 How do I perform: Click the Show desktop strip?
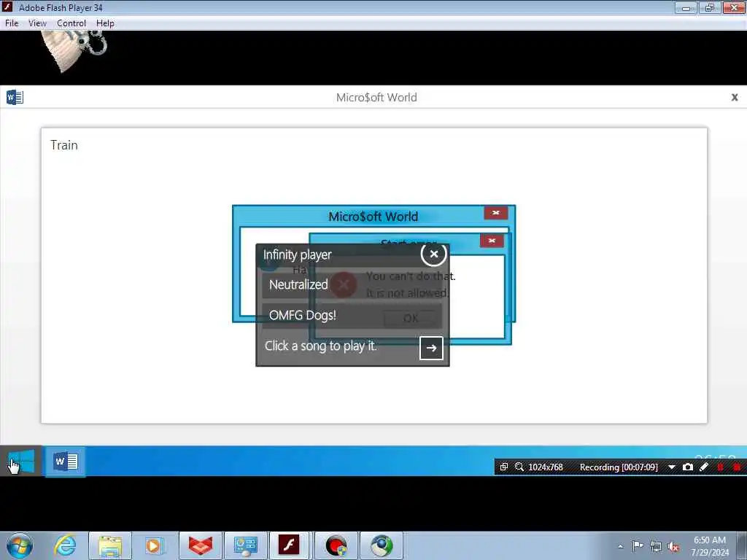[x=742, y=545]
